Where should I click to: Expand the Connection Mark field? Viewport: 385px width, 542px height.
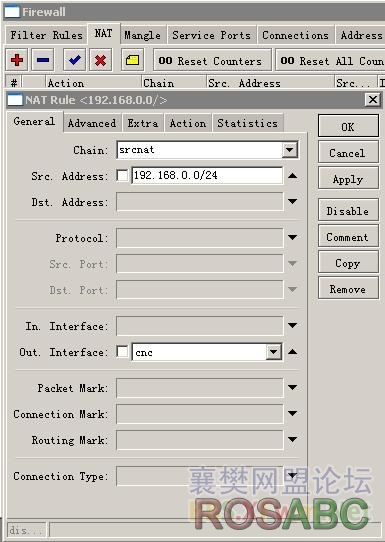tap(292, 414)
